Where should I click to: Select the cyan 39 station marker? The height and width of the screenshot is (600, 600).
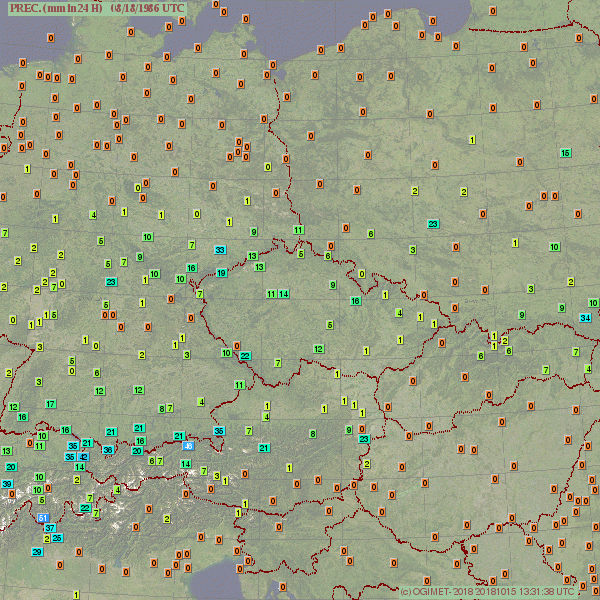pyautogui.click(x=7, y=484)
